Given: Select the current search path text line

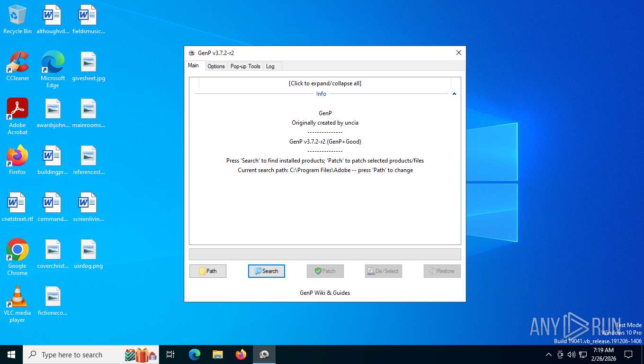Looking at the screenshot, I should coord(325,170).
